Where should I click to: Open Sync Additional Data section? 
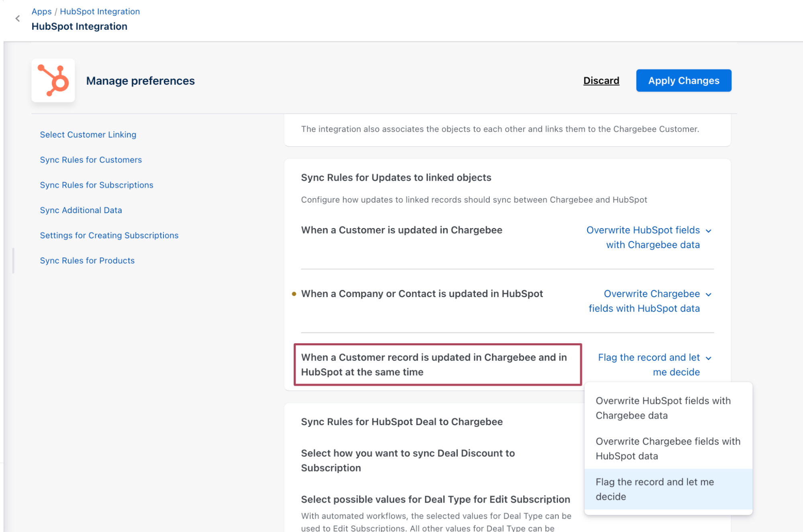pos(81,210)
